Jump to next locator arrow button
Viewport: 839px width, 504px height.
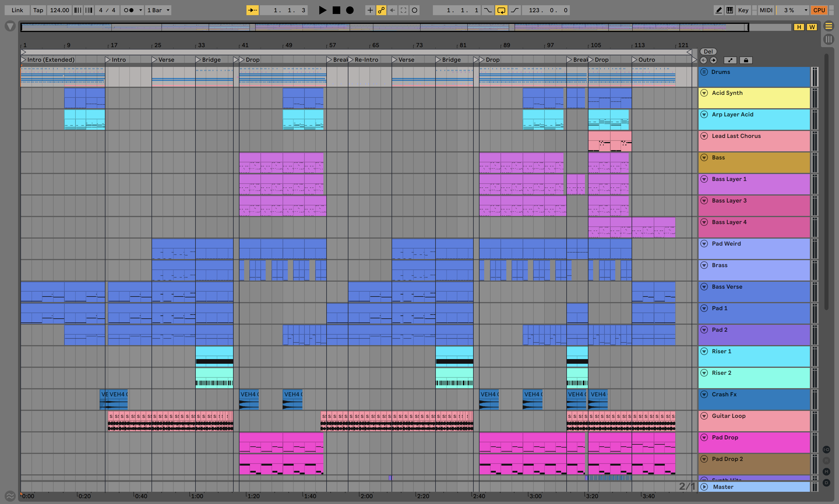click(713, 60)
